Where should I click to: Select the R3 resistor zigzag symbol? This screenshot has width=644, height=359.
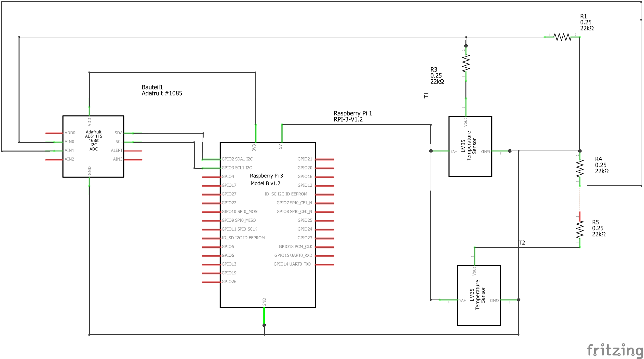click(x=466, y=63)
